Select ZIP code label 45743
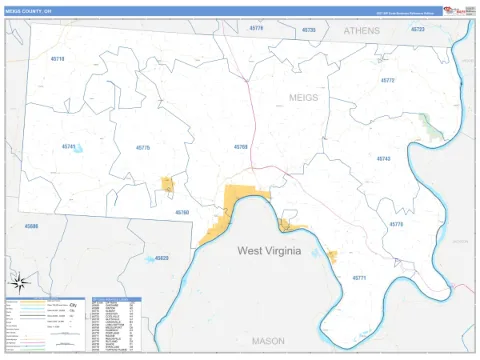The height and width of the screenshot is (360, 480). pyautogui.click(x=383, y=159)
